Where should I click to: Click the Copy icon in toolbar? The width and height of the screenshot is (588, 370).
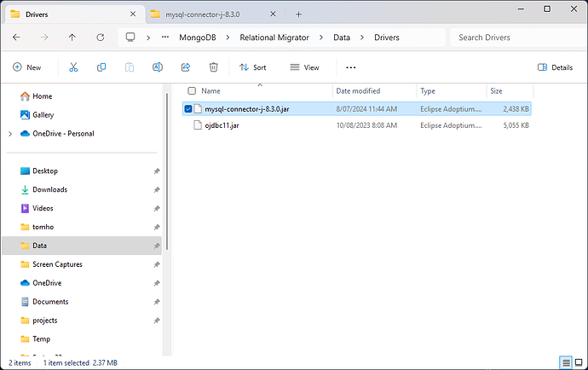(x=101, y=67)
